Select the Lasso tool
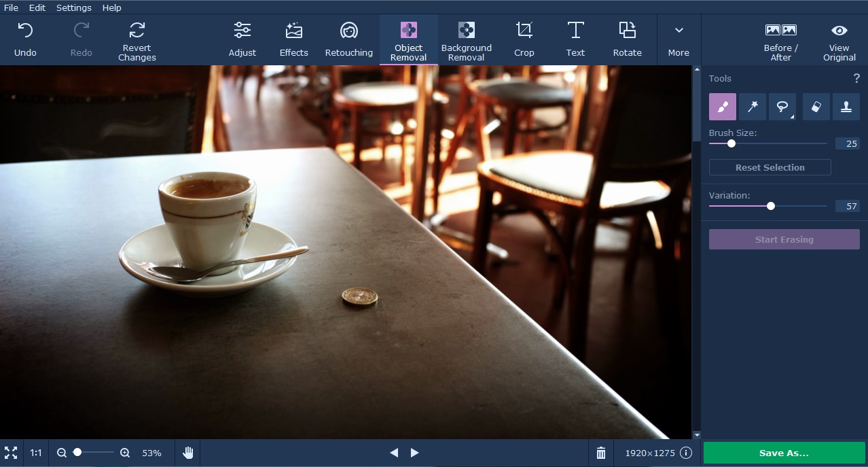 [782, 107]
